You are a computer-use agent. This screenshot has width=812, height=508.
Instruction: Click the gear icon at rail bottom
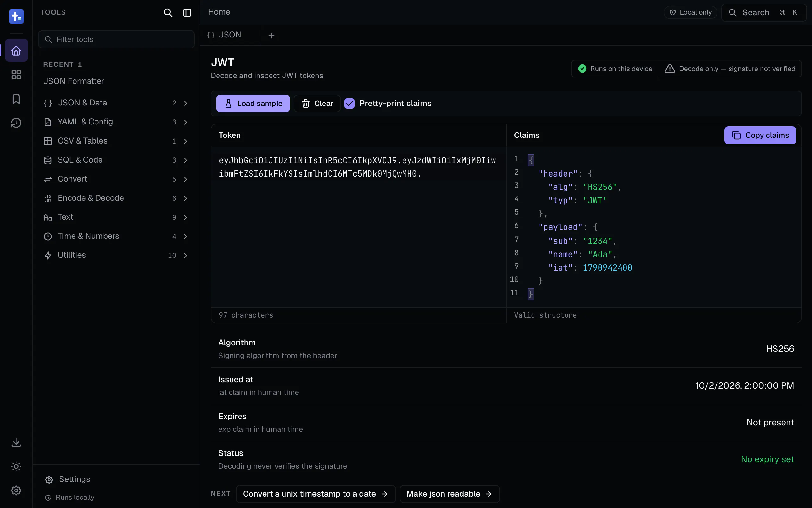(16, 491)
